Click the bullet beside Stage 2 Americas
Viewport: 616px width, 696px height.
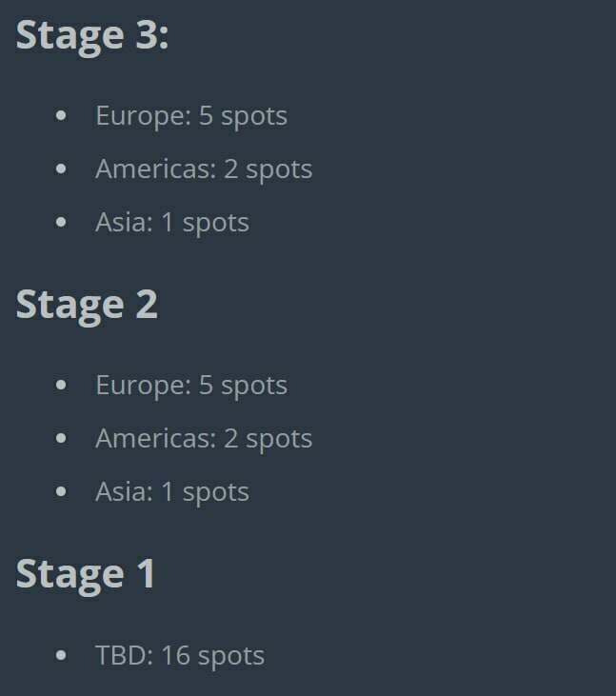coord(62,439)
